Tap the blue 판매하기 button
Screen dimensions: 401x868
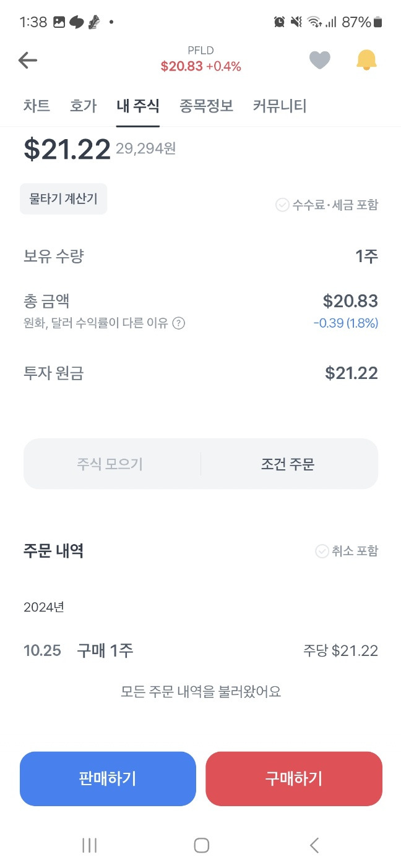pos(108,778)
